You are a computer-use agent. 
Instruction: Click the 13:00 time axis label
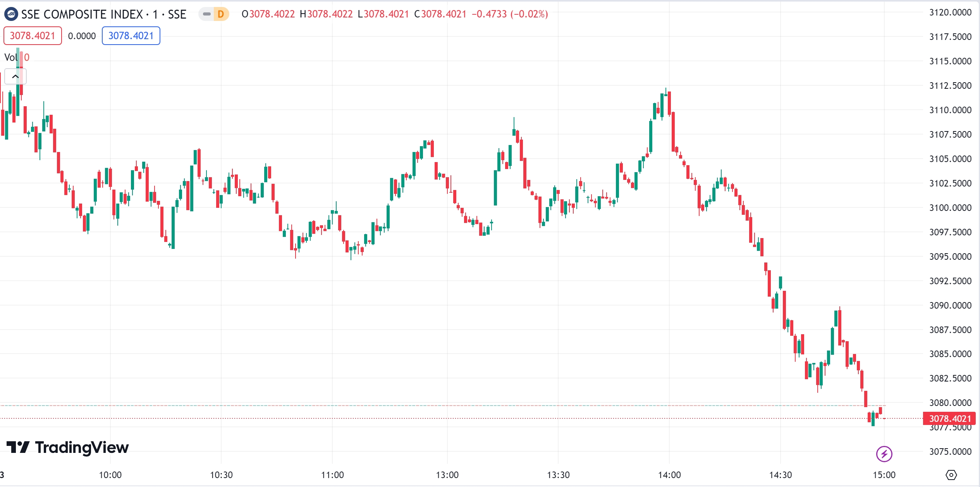(447, 475)
